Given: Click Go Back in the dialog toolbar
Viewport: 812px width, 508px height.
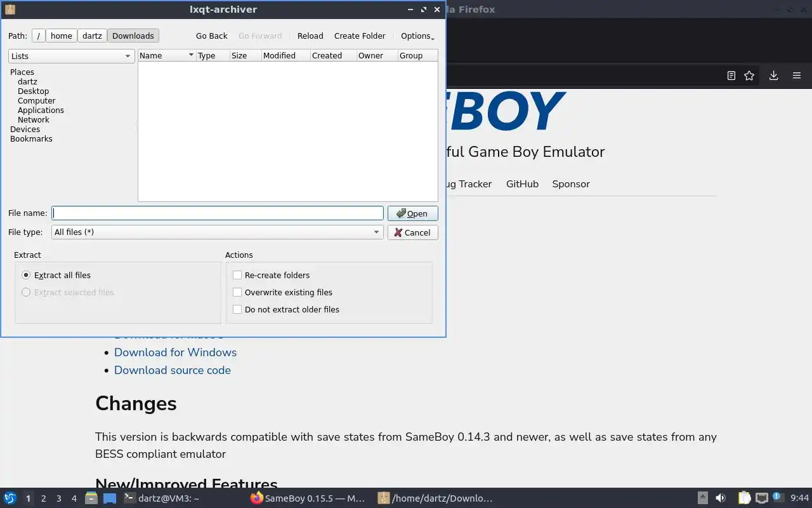Looking at the screenshot, I should click(211, 36).
